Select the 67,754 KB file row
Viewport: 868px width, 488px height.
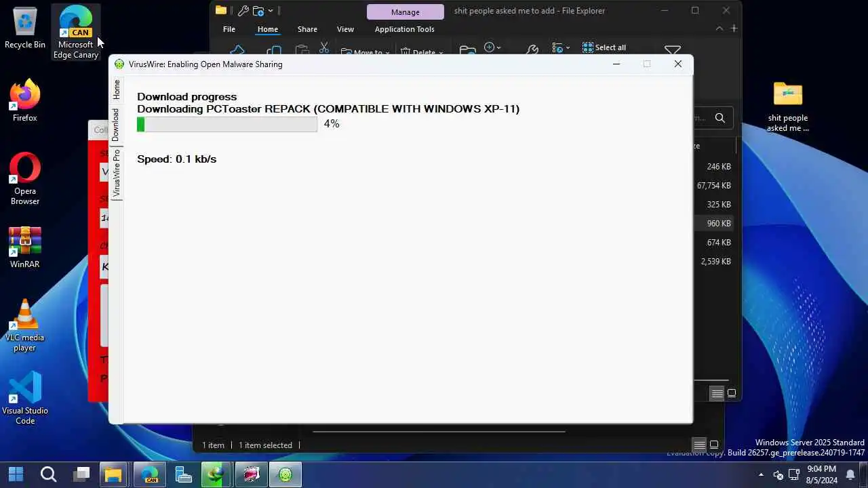tap(713, 185)
